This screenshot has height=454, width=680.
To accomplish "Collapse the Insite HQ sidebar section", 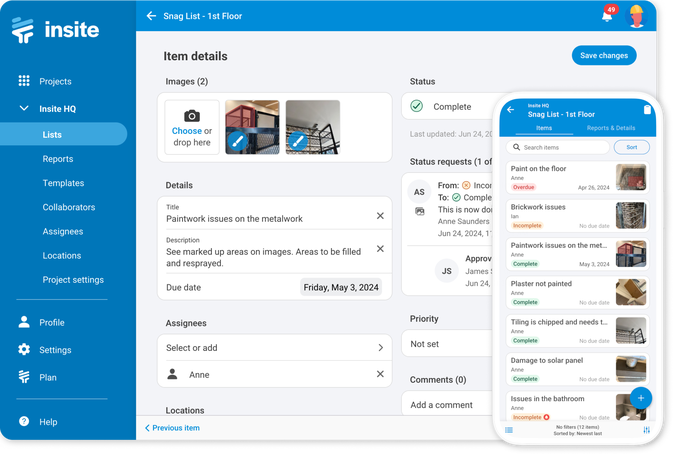I will tap(24, 108).
